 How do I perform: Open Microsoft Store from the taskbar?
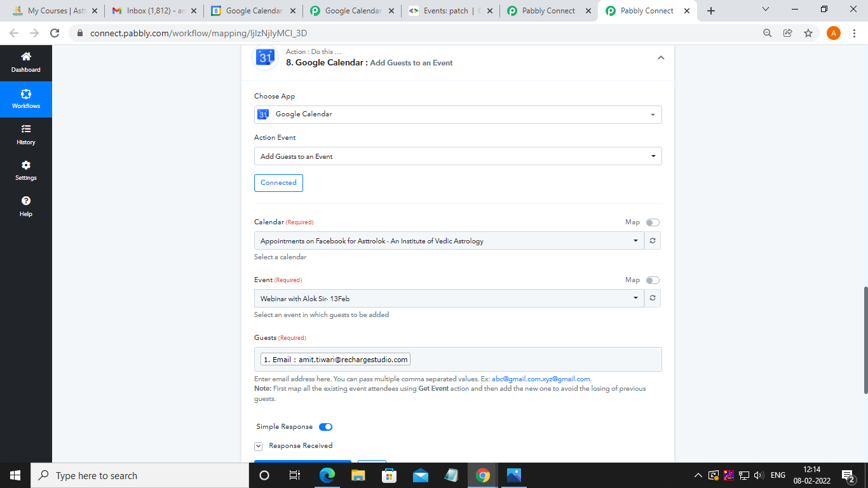[390, 475]
